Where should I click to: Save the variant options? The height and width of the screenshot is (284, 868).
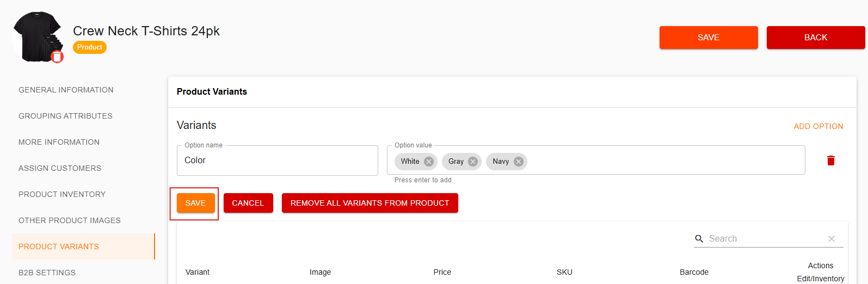tap(195, 203)
